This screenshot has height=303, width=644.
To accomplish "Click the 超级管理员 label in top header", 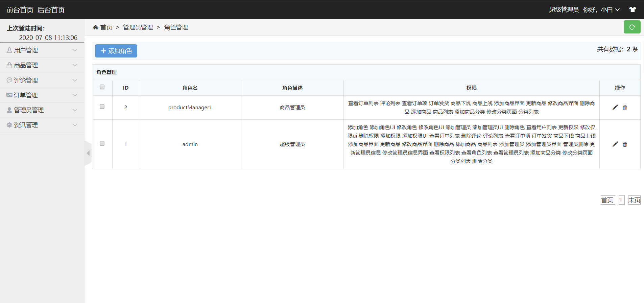I will pyautogui.click(x=564, y=10).
